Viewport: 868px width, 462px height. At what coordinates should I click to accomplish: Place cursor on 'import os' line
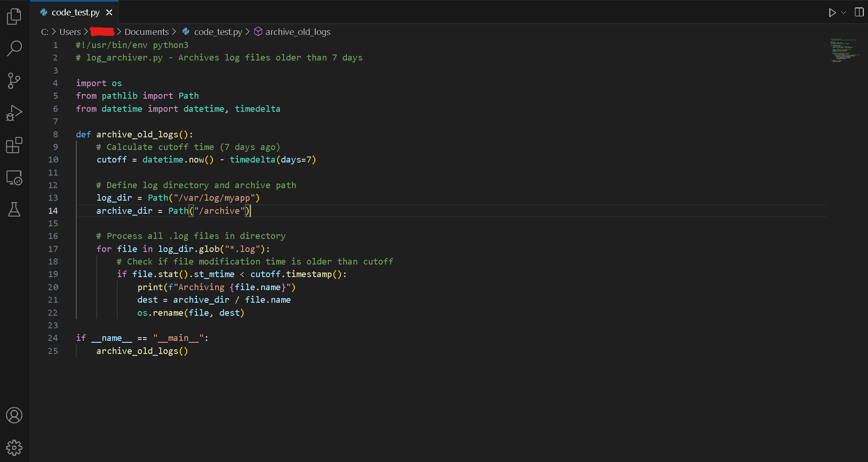click(99, 83)
